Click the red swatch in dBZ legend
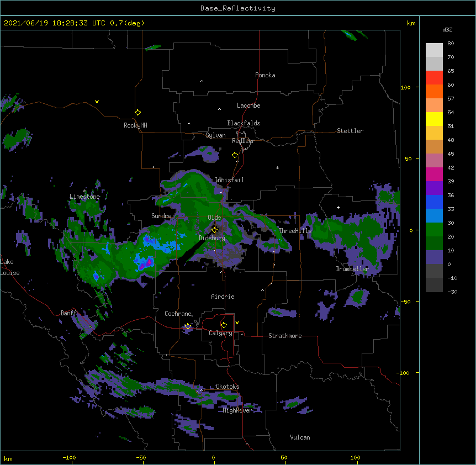Viewport: 476px width, 465px height. click(434, 78)
